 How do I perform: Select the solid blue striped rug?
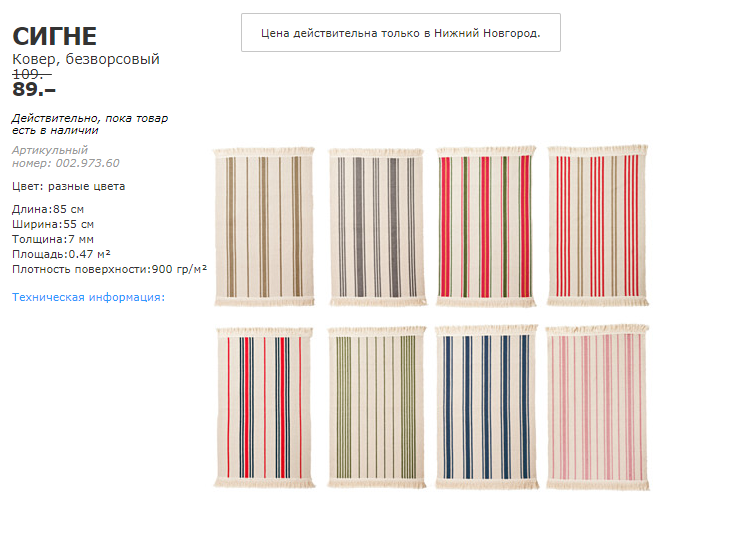click(486, 407)
